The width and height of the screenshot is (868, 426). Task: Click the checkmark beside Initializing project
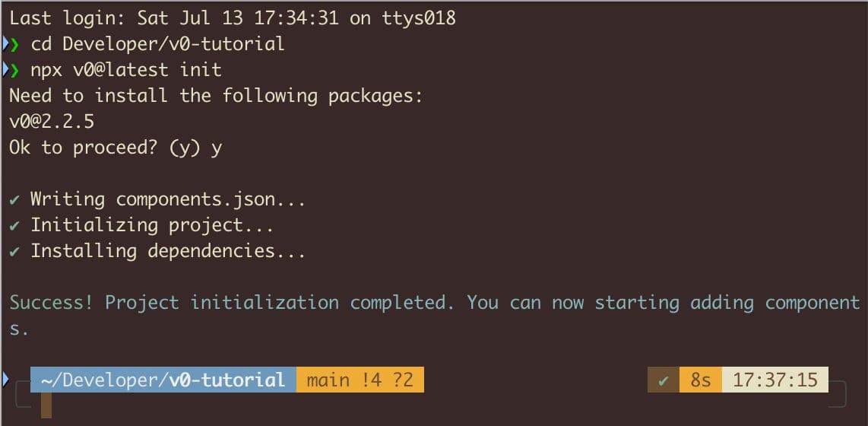(14, 226)
